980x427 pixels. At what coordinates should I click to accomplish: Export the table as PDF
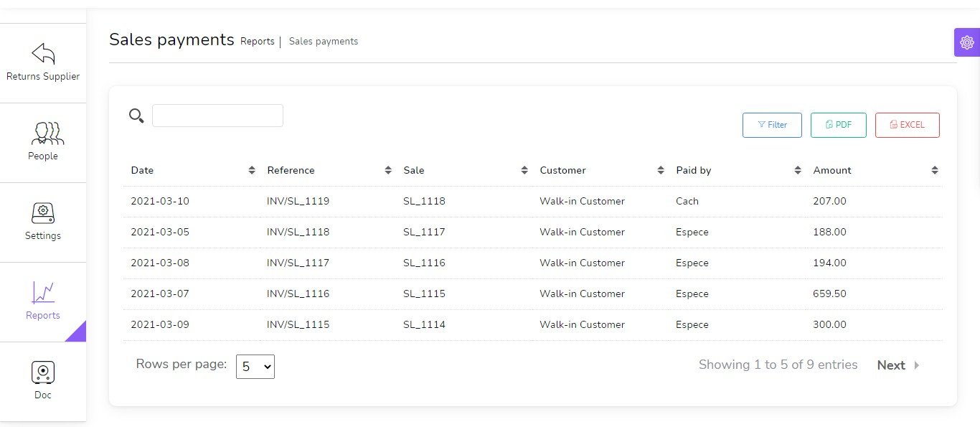click(x=838, y=125)
